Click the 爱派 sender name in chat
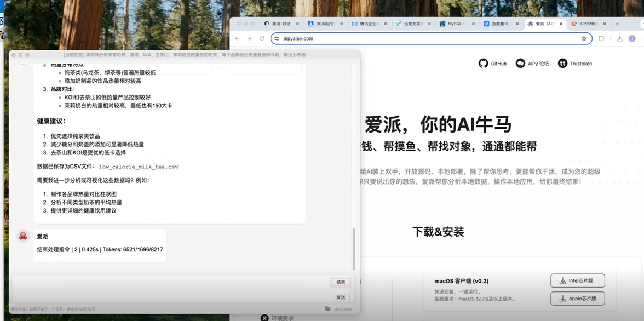644x321 pixels. 43,236
